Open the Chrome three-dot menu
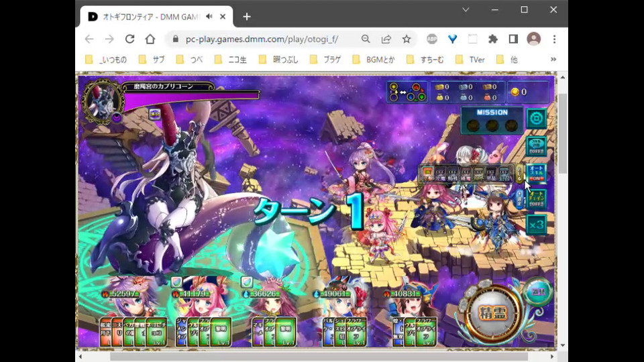The height and width of the screenshot is (362, 644). (x=555, y=39)
